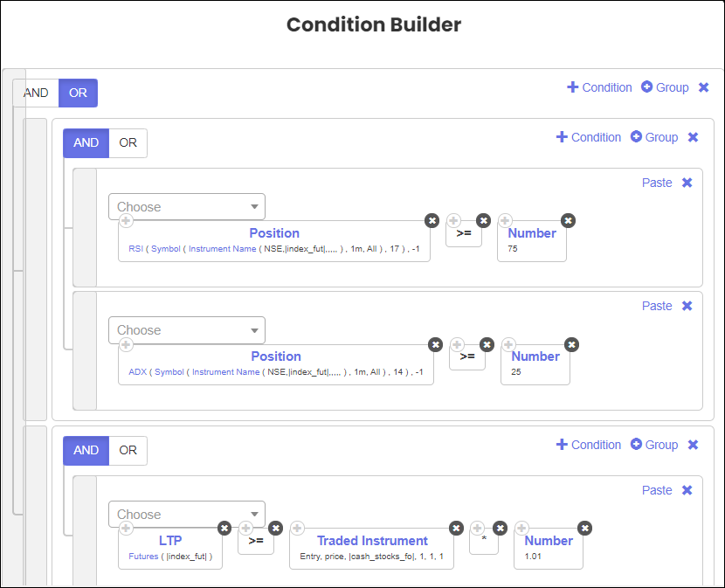Remove the ADX Position block

(435, 344)
